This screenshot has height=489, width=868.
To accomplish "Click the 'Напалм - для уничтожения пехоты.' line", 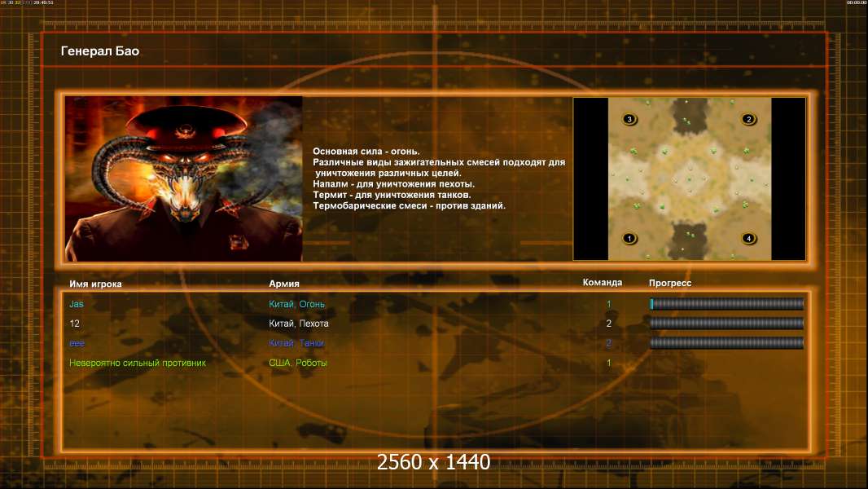I will pyautogui.click(x=393, y=184).
